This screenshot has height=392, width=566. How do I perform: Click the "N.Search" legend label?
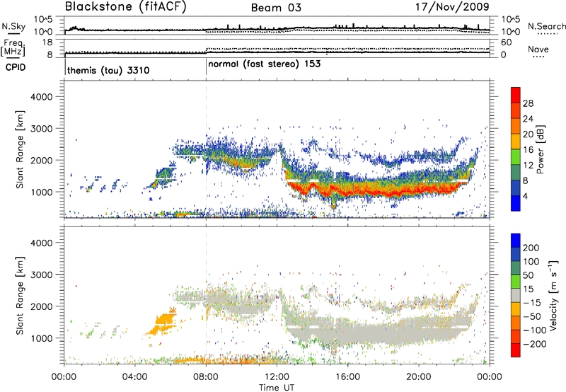546,26
